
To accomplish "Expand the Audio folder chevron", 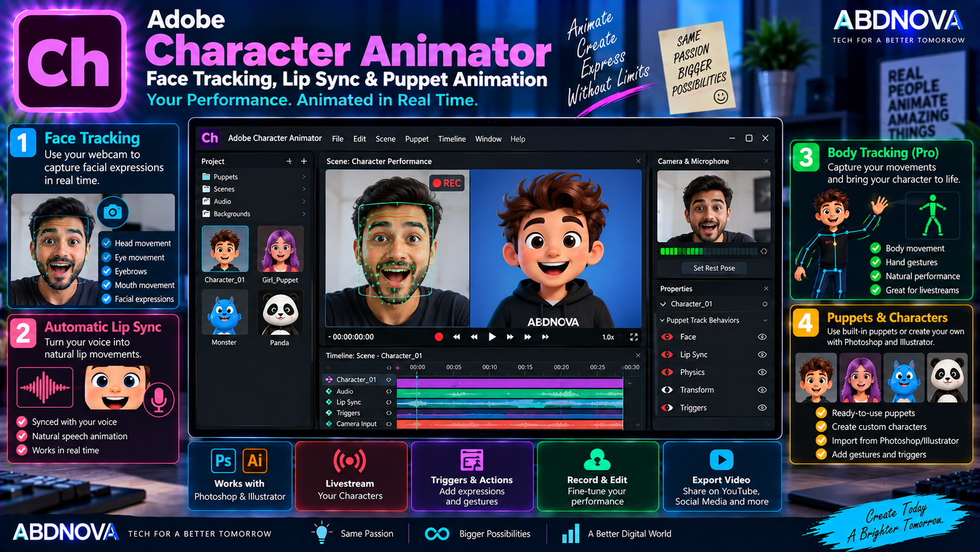I will click(x=304, y=201).
